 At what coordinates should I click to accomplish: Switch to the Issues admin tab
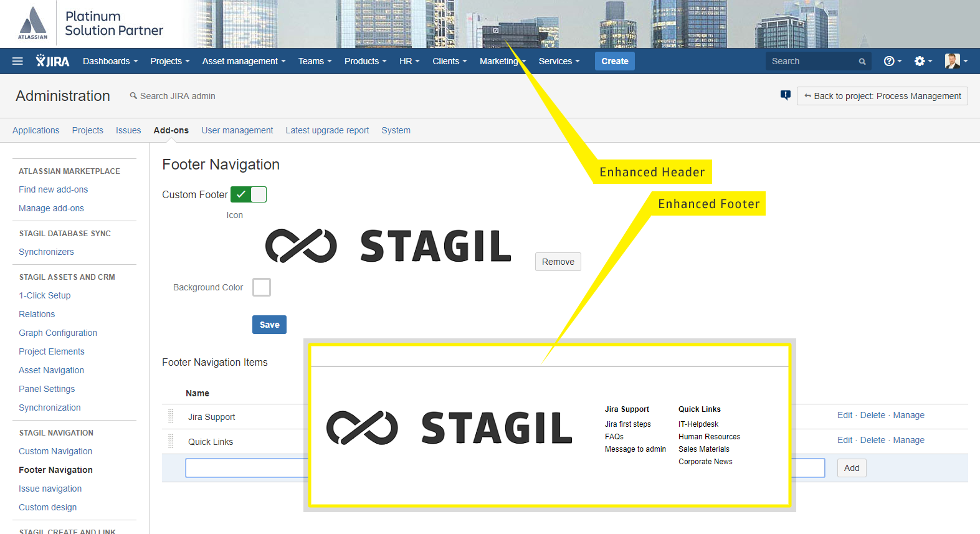tap(128, 130)
